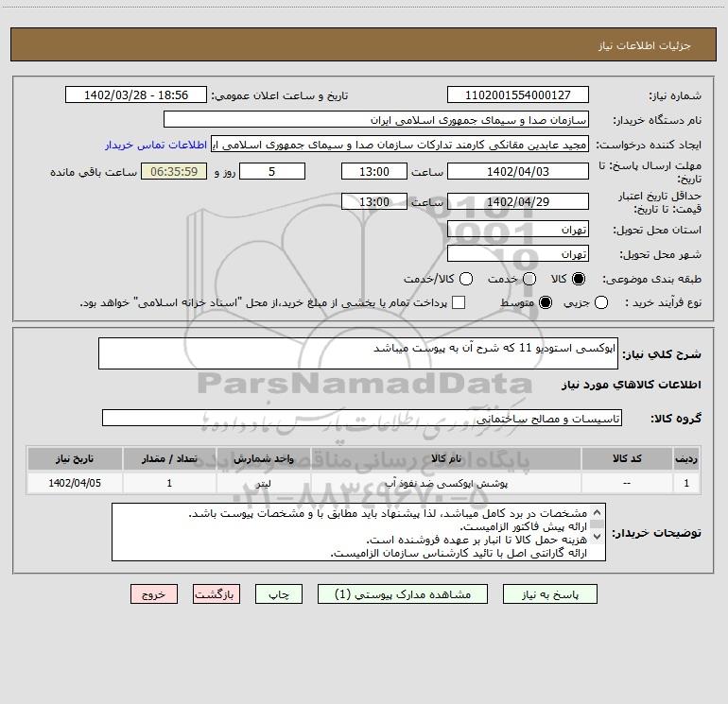Image resolution: width=728 pixels, height=704 pixels.
Task: Choose the جزیی purchase type option
Action: pyautogui.click(x=600, y=303)
